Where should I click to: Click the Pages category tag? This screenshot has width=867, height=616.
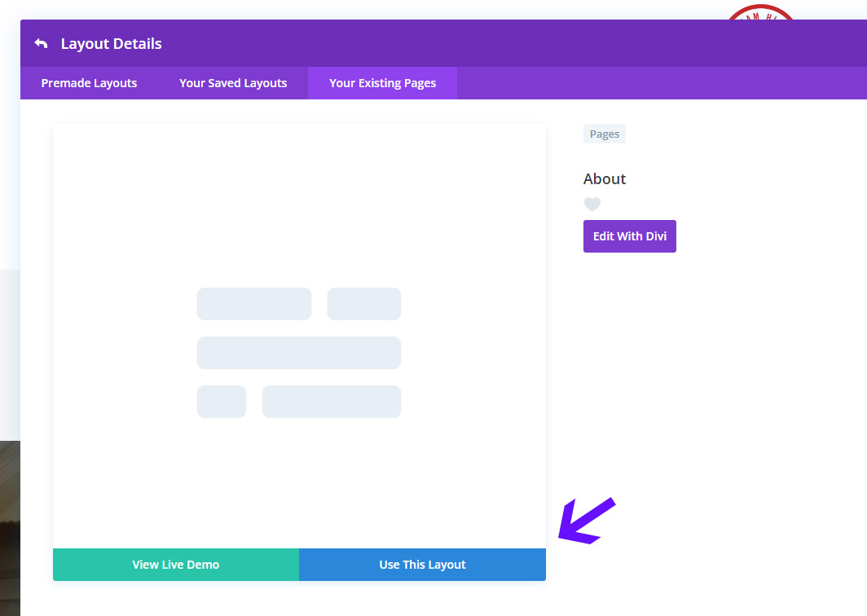click(604, 134)
